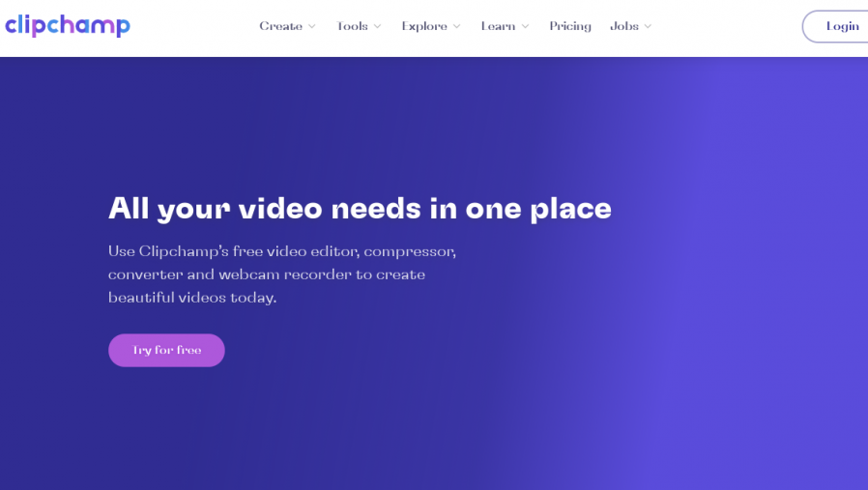
Task: Expand the Tools dropdown chevron
Action: pos(378,26)
